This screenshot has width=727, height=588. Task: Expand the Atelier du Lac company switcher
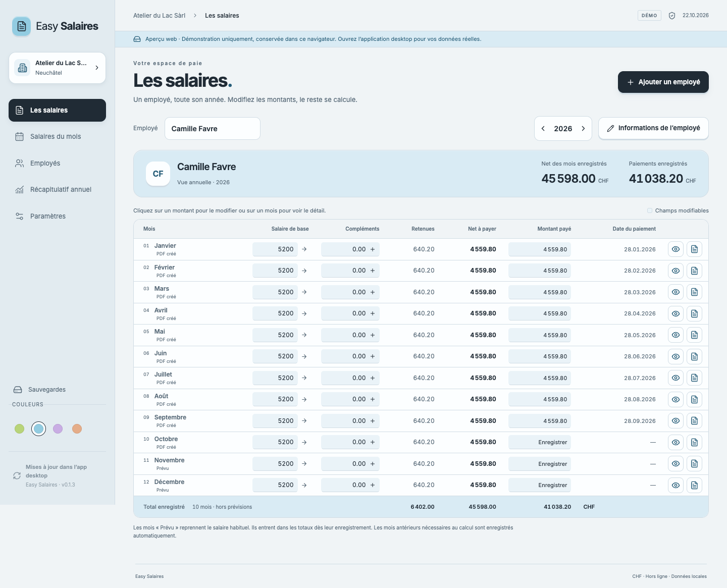coord(57,68)
